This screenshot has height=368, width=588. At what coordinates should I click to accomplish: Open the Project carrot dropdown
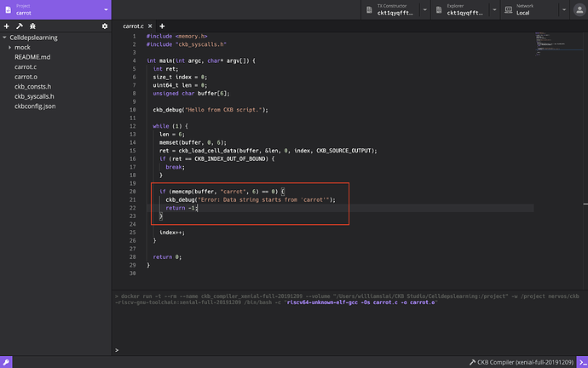(56, 9)
